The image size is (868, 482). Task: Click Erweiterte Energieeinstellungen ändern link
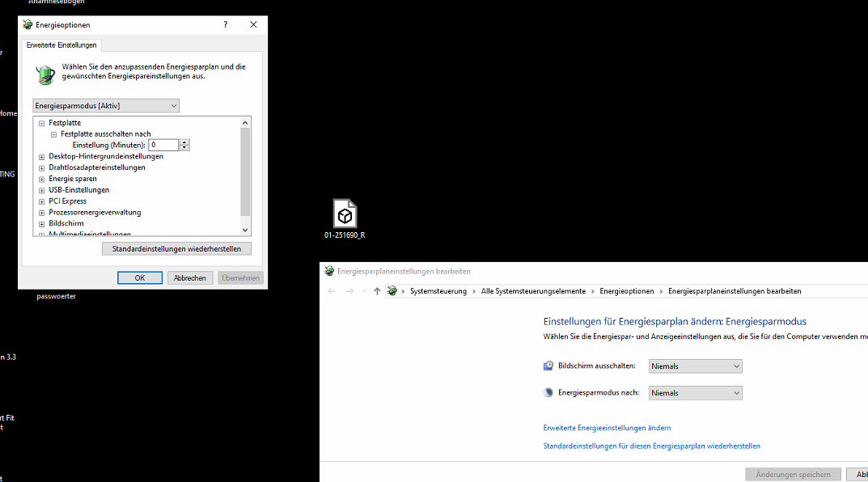click(607, 428)
